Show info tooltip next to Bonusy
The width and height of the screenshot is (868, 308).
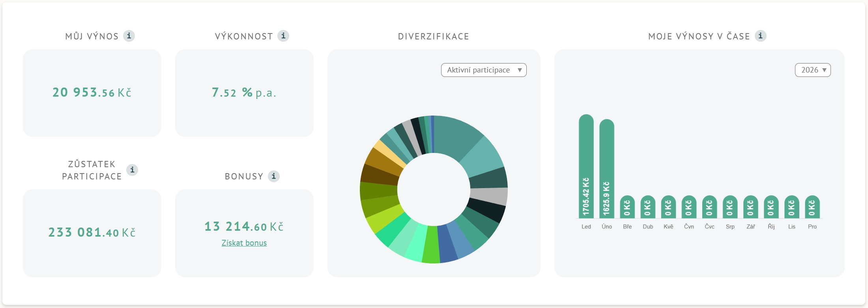coord(274,176)
